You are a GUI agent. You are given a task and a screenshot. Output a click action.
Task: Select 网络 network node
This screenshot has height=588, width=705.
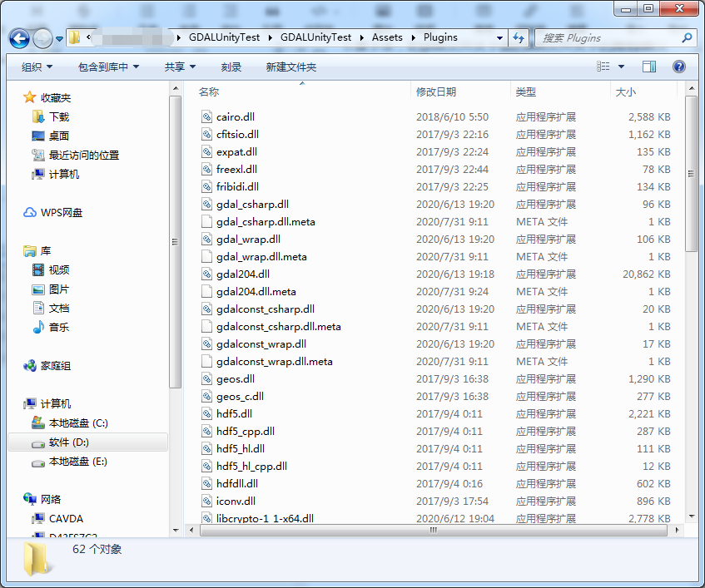[42, 499]
